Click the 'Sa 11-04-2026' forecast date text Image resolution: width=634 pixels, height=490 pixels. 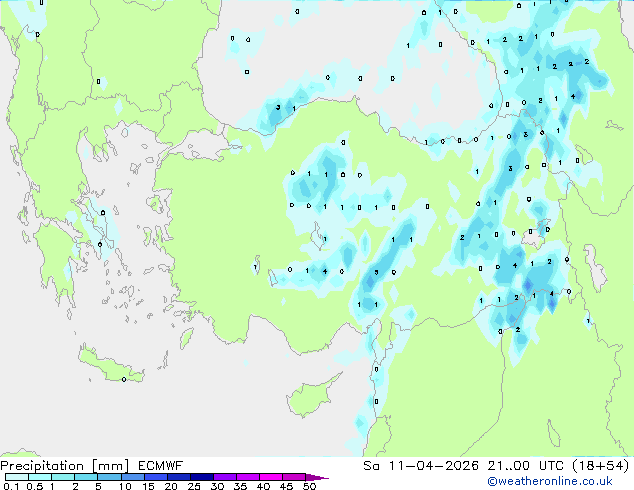[x=421, y=466]
